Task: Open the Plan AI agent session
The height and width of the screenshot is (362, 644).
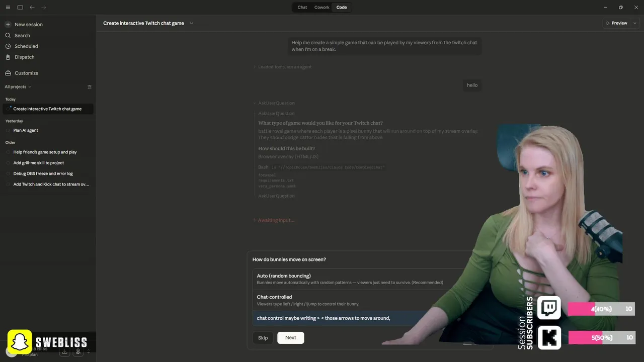Action: pos(48,131)
